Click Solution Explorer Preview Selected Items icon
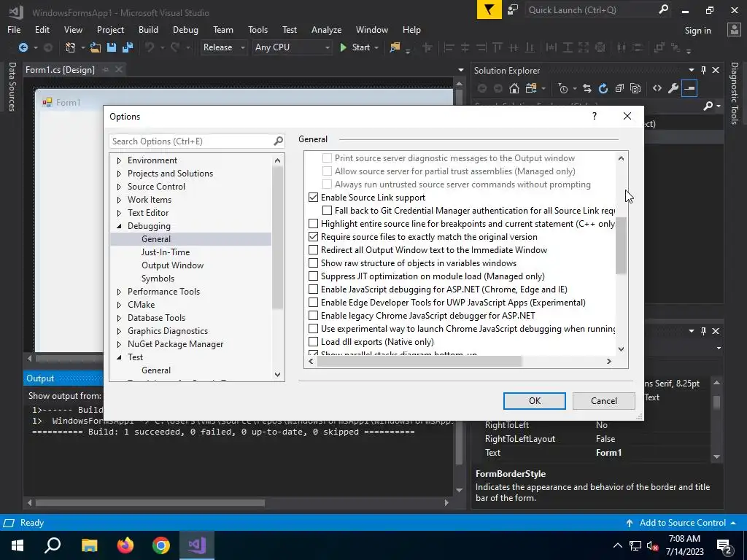Image resolution: width=747 pixels, height=560 pixels. (x=689, y=88)
